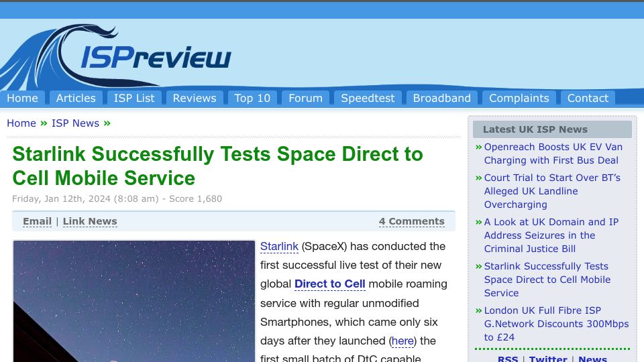Image resolution: width=644 pixels, height=362 pixels.
Task: Open the 4 Comments link
Action: [x=411, y=221]
